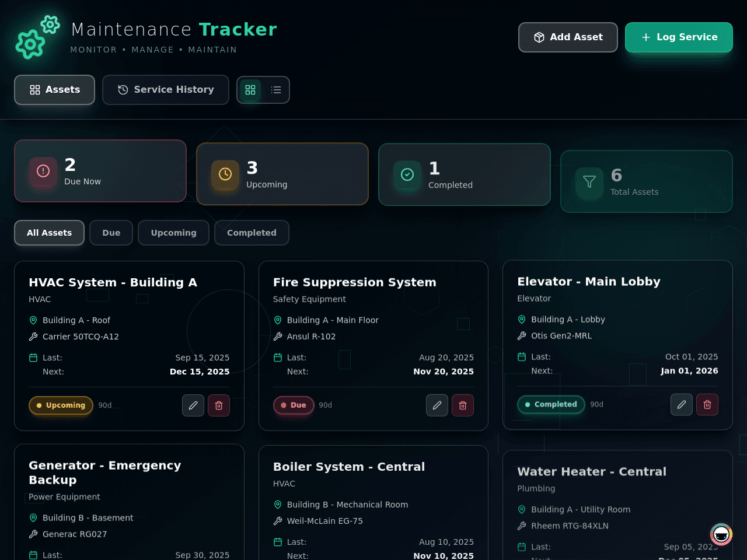Click the Completed badge on Elevator card
747x560 pixels.
coord(551,404)
